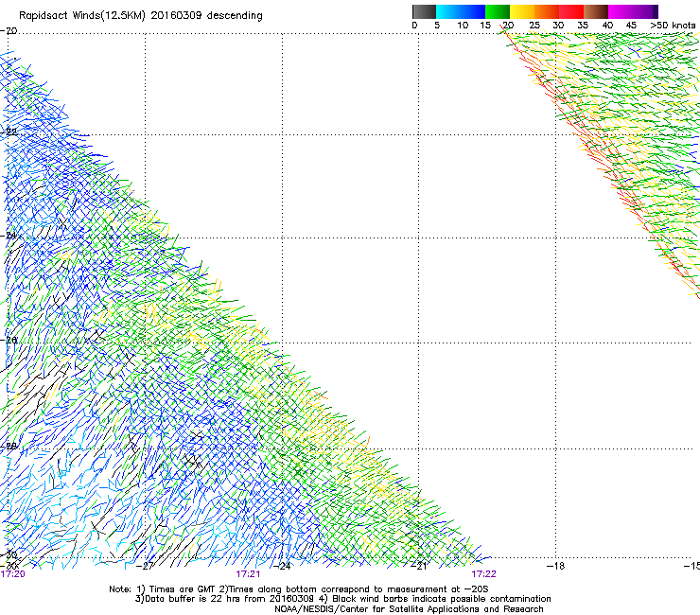
Task: Click the green 15–20 knots legend swatch
Action: coord(498,11)
